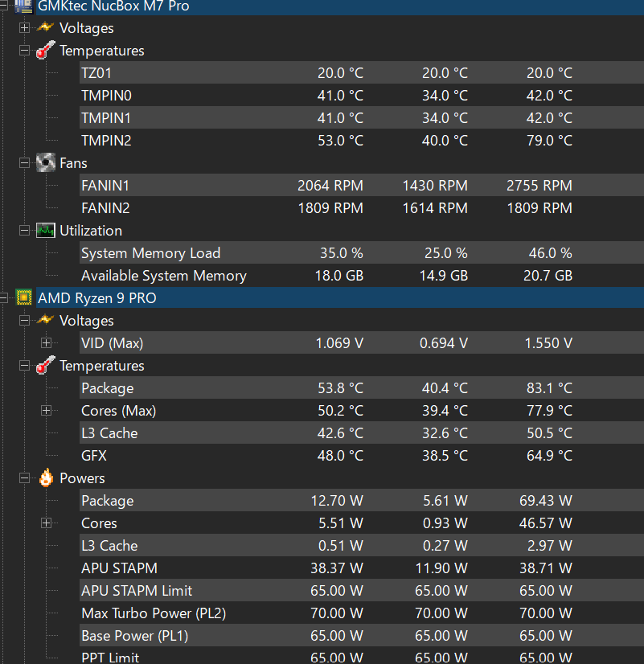
Task: Select the L3 Cache label reading 0.51 W
Action: point(109,546)
